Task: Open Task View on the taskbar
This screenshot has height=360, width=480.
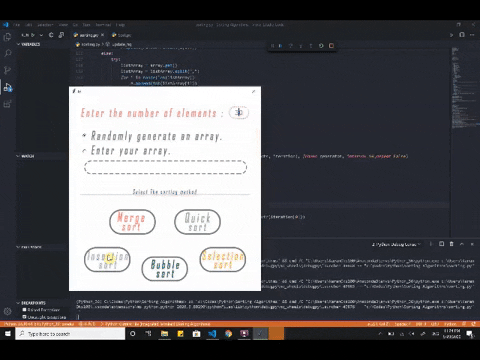Action: click(x=148, y=333)
